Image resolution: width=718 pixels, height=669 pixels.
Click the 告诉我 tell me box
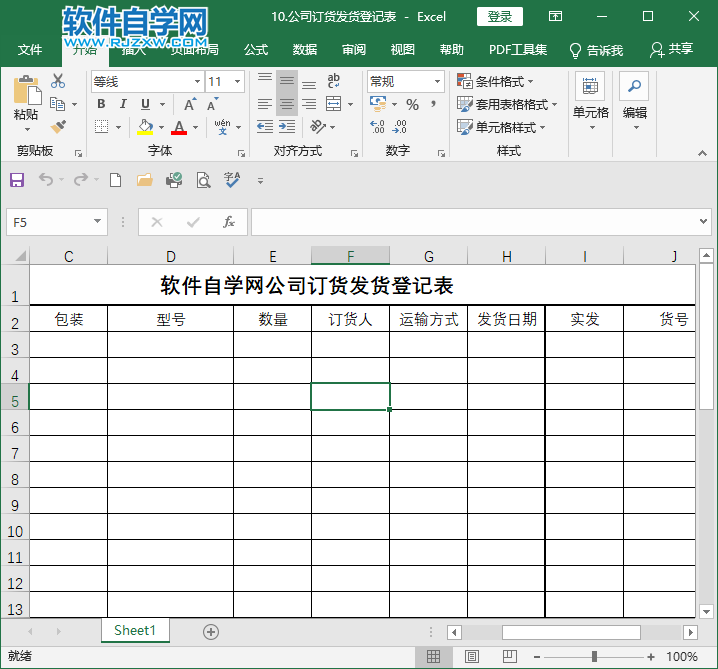tap(596, 50)
